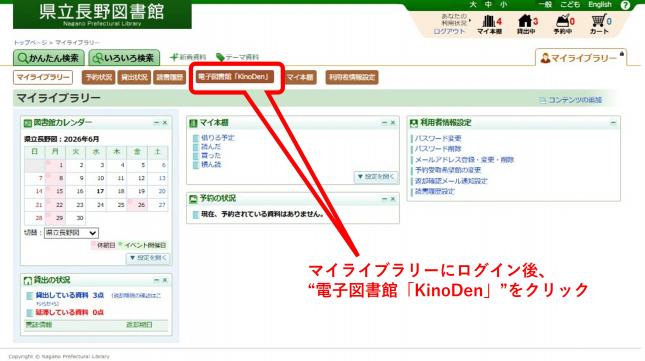Open 借りる予定 bookshelf list

coord(218,138)
